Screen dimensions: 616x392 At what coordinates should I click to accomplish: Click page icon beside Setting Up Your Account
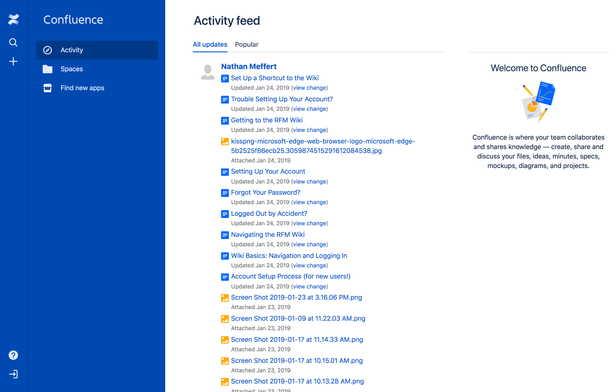click(x=225, y=172)
